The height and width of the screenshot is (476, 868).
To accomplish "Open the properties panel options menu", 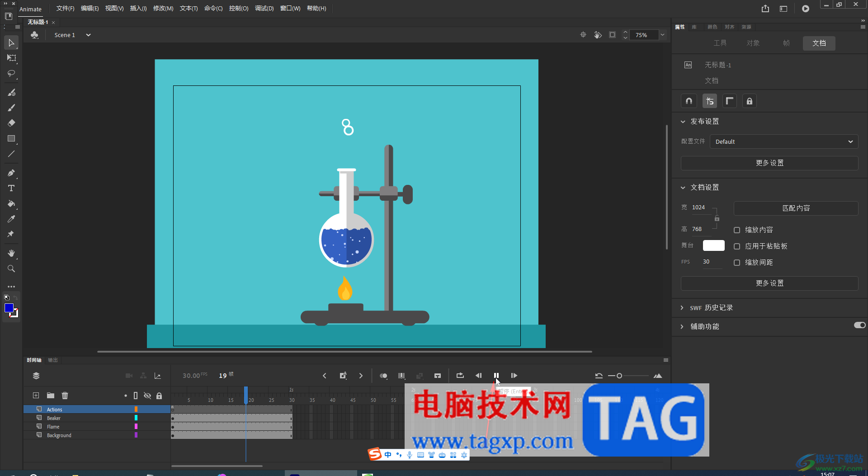I will (x=863, y=27).
